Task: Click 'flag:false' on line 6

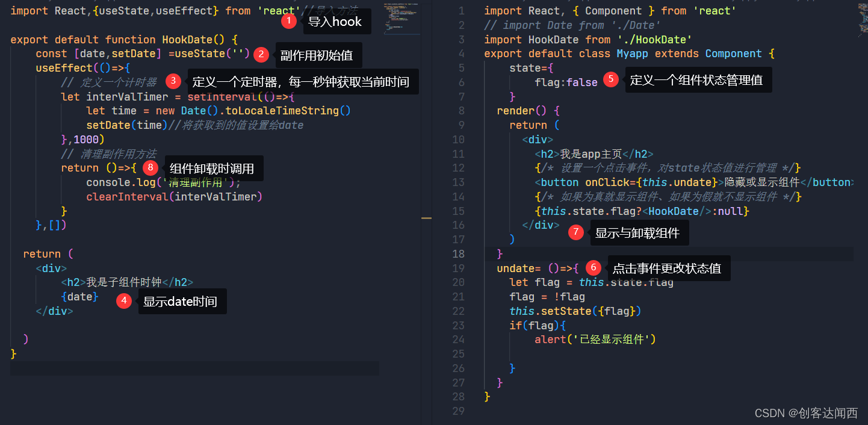Action: (566, 82)
